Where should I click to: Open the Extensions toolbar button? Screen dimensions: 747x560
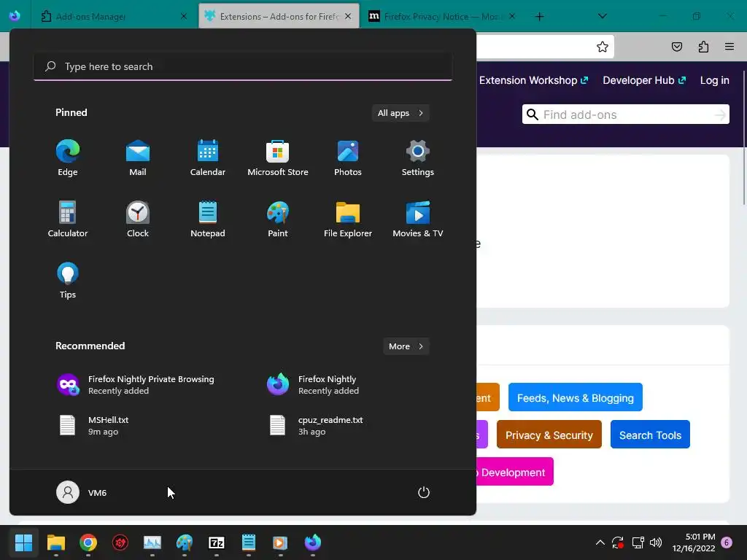point(703,47)
